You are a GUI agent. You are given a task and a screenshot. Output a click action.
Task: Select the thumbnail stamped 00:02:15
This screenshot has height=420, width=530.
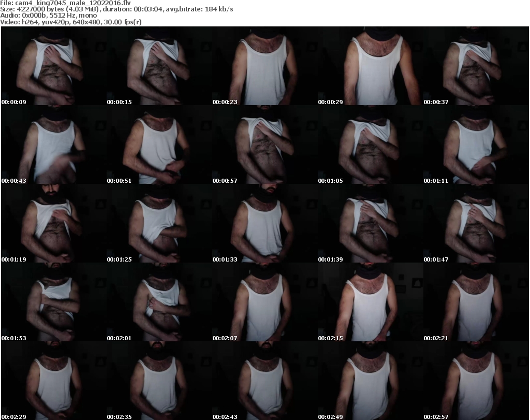371,302
